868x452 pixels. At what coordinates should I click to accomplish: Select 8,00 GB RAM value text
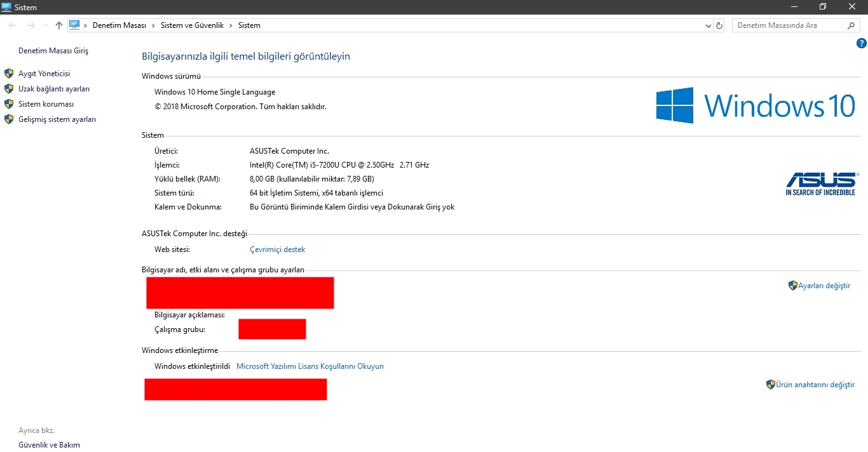pos(312,179)
